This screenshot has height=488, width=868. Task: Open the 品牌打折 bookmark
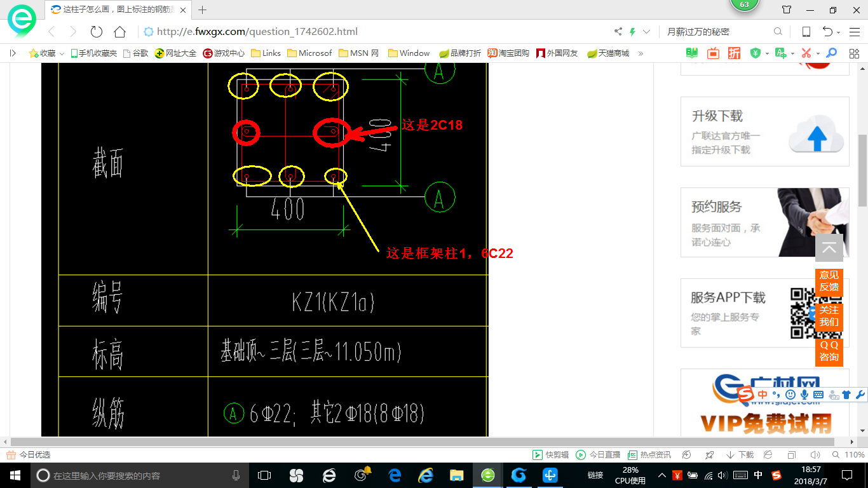(460, 53)
